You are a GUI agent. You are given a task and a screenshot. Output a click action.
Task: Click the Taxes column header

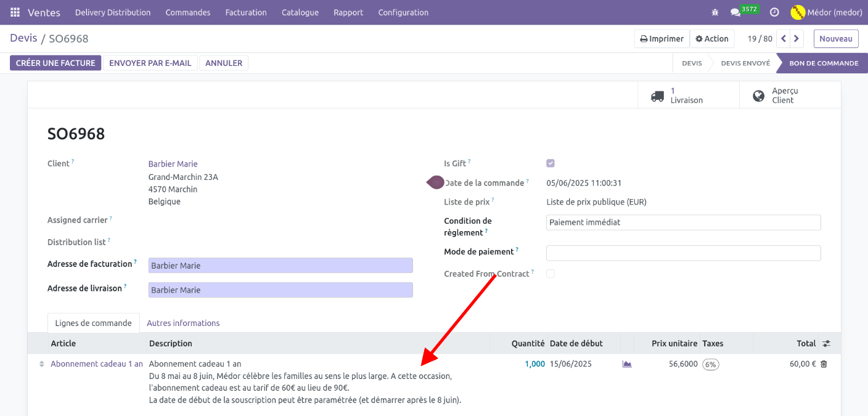point(713,344)
